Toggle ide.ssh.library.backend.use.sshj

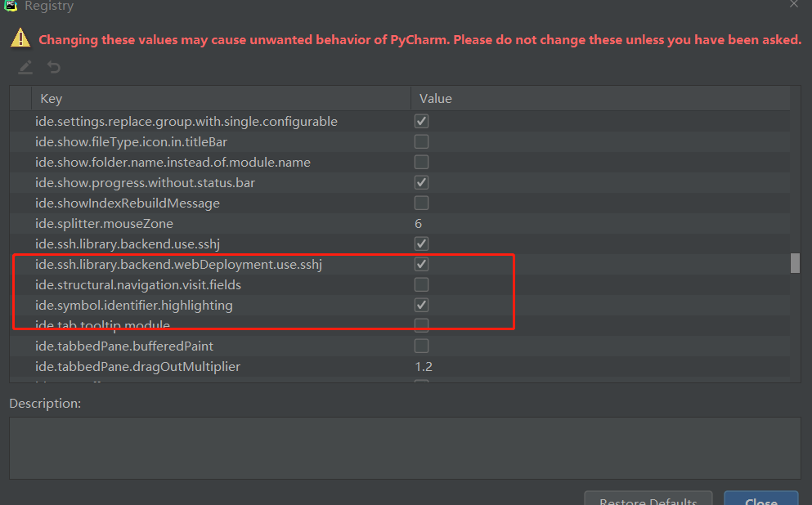421,243
